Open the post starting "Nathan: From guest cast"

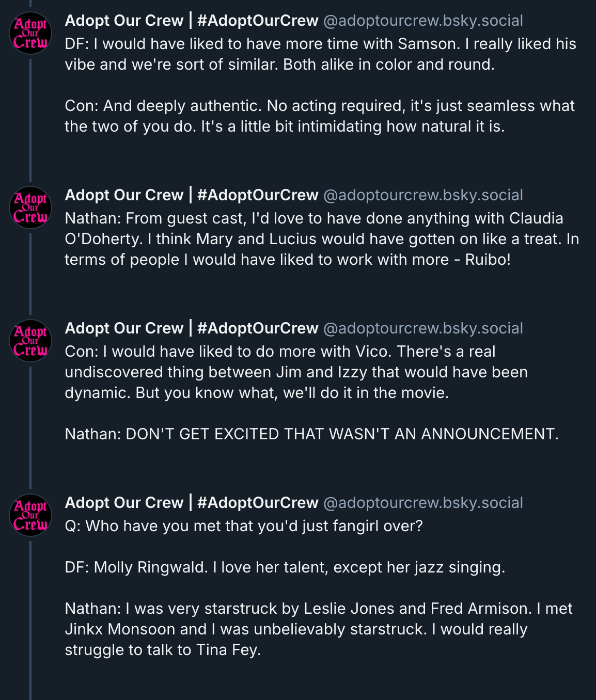pos(321,239)
